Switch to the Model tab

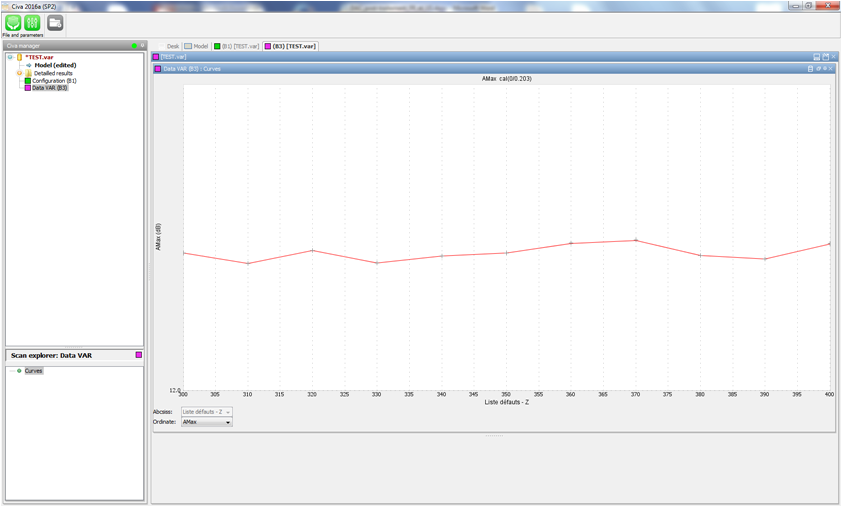(196, 46)
